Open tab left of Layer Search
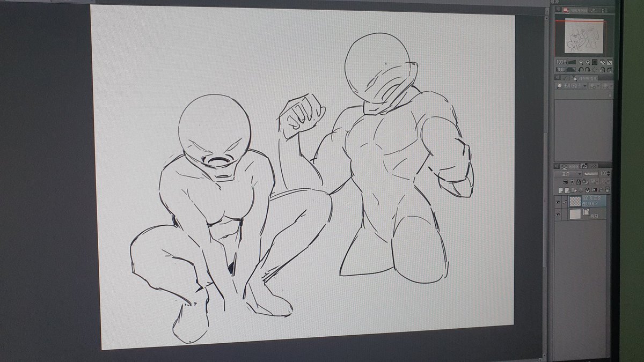The image size is (644, 362). point(566,78)
